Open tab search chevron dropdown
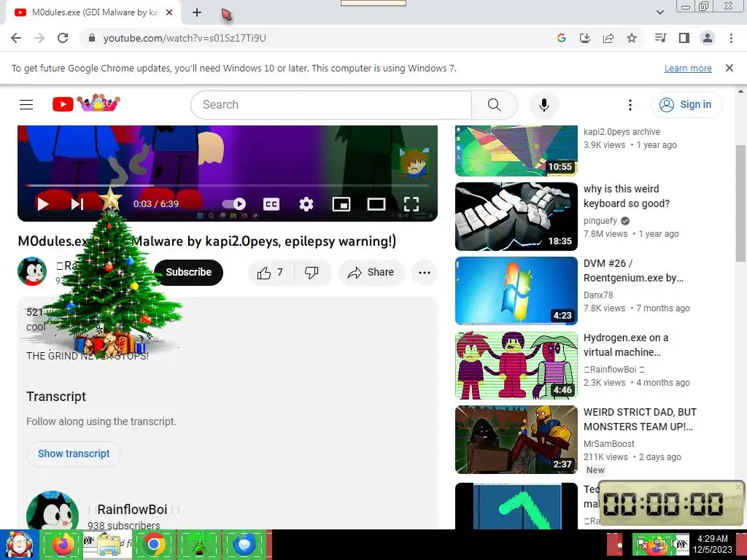Screen dimensions: 747x560 (659, 12)
